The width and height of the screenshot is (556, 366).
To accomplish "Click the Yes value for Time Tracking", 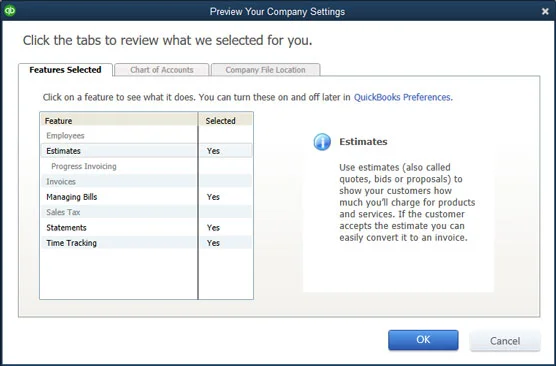I will (213, 243).
